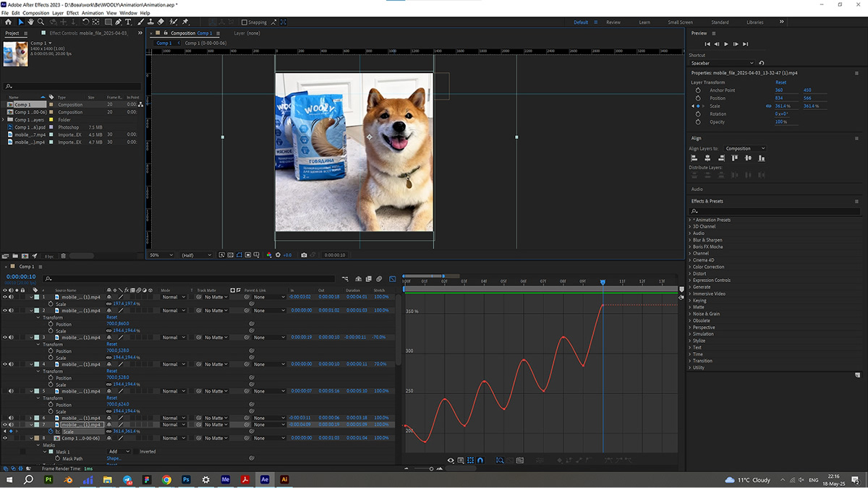Open the Align Layers to Composition dropdown
Screen dimensions: 868x488
(x=744, y=148)
